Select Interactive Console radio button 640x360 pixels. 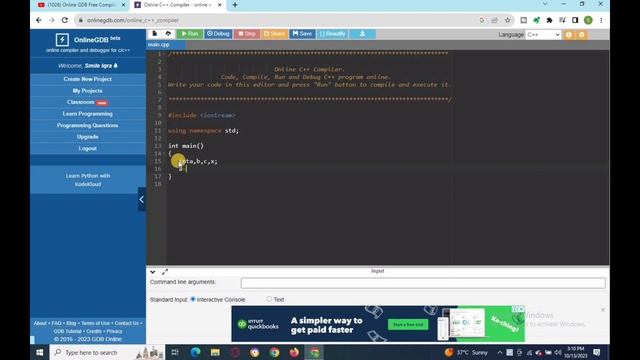coord(193,299)
